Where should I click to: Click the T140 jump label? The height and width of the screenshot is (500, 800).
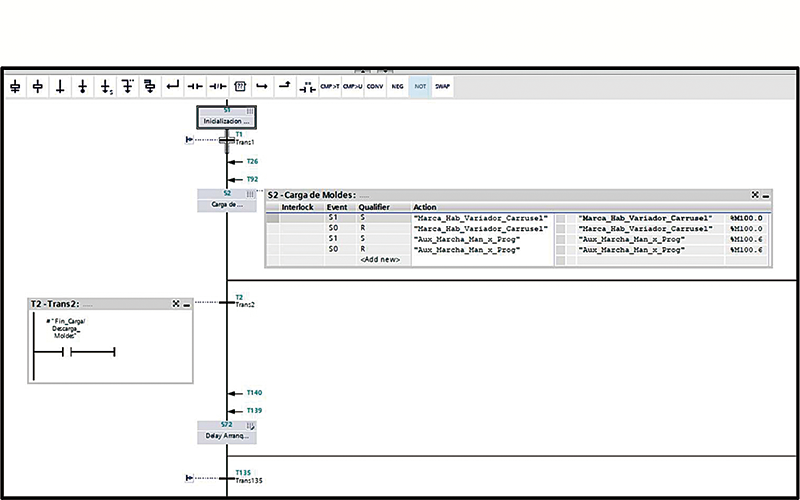[254, 393]
